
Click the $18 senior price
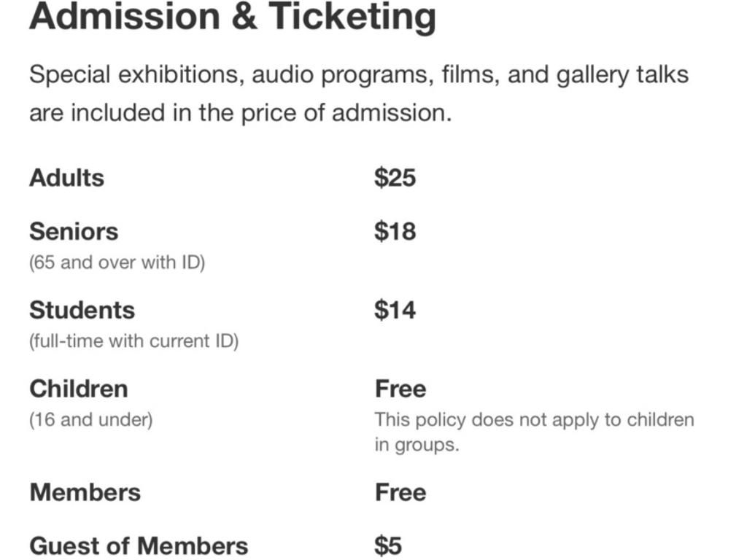[395, 232]
